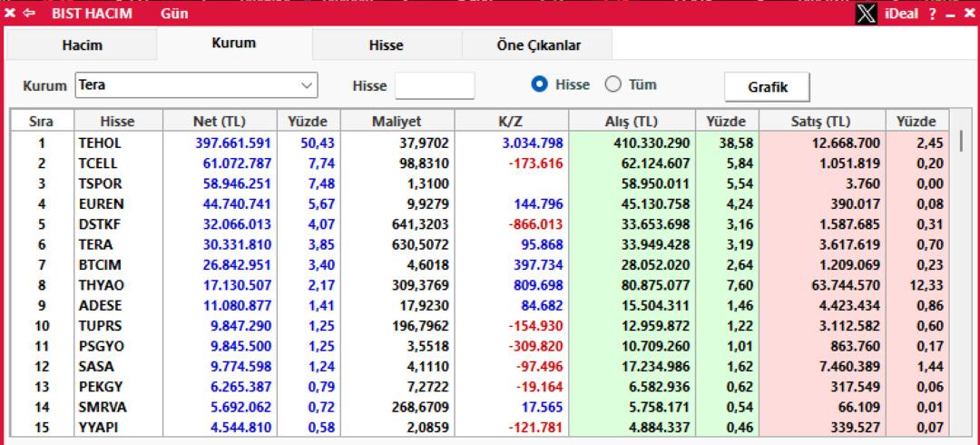Image resolution: width=980 pixels, height=445 pixels.
Task: Click Alış value 80.875.077
Action: click(x=655, y=285)
